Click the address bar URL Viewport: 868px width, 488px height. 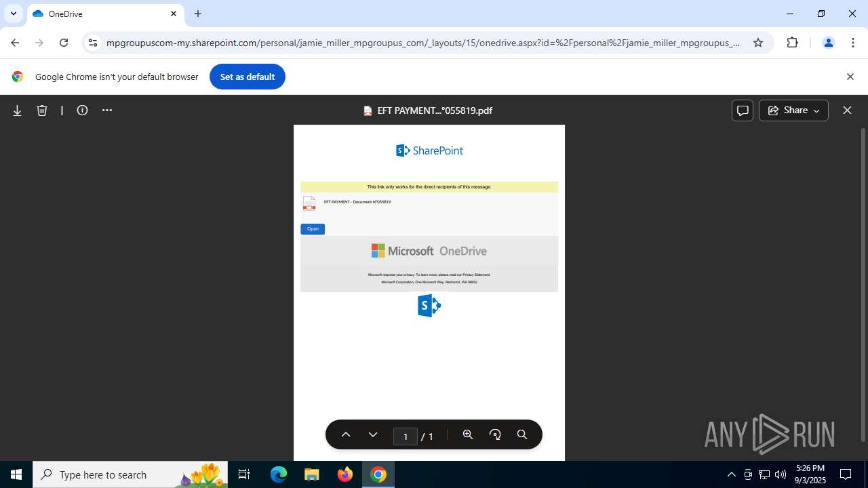click(423, 43)
